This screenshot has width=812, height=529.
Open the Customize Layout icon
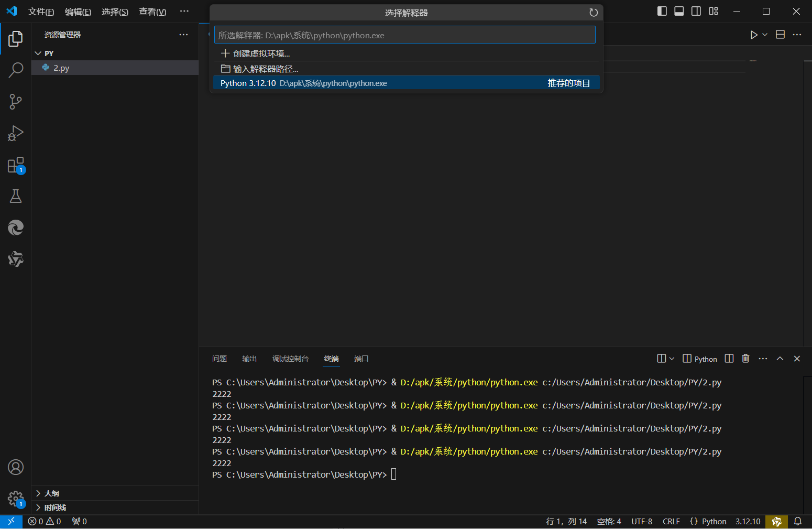pos(714,11)
